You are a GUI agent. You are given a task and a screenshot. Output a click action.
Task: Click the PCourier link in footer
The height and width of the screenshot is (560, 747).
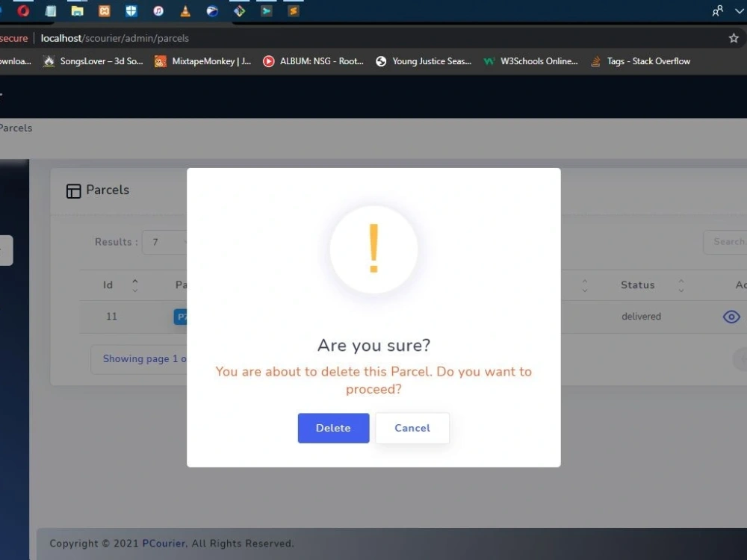(164, 544)
